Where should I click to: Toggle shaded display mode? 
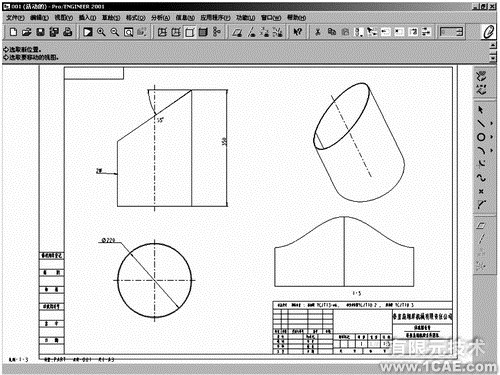point(203,32)
